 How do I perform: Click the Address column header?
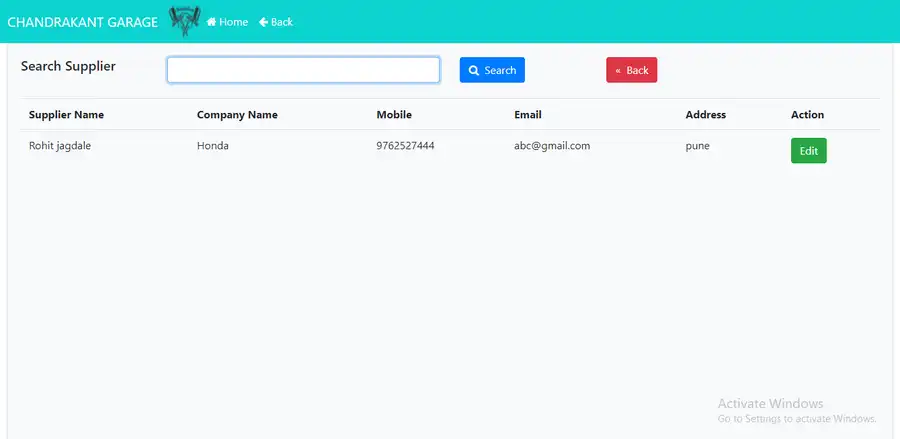pos(705,115)
